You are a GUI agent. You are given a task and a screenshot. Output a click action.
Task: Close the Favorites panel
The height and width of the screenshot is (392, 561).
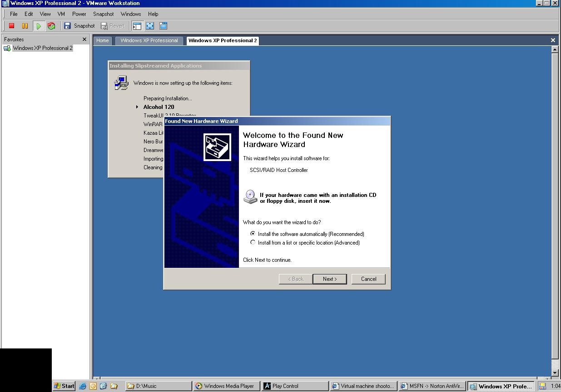pyautogui.click(x=84, y=39)
